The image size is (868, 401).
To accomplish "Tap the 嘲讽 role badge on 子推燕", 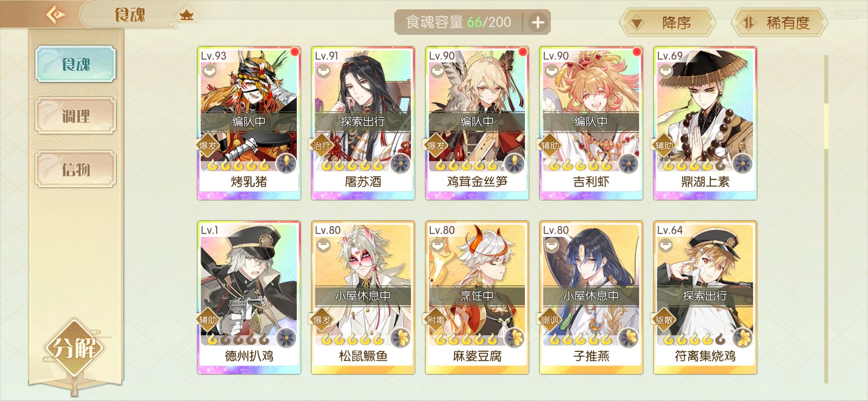I will 549,320.
